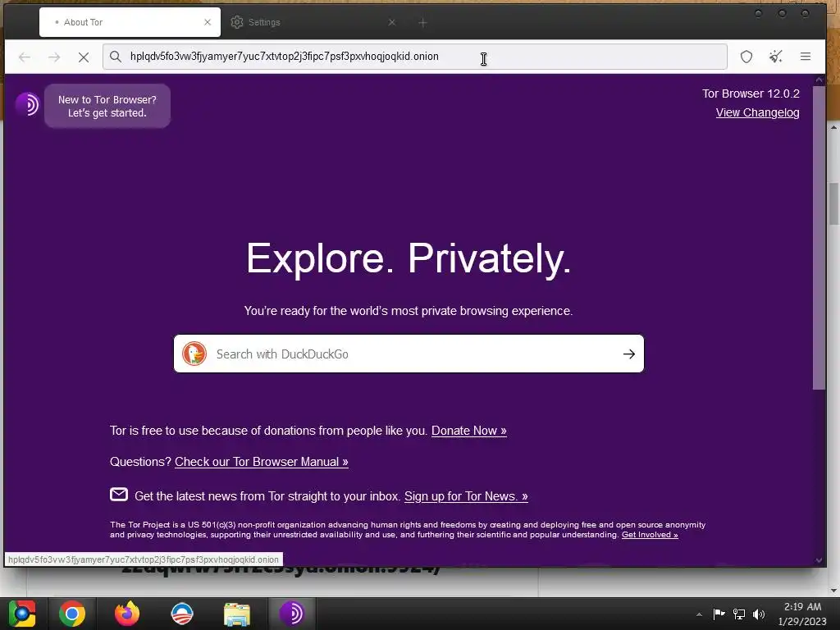
Task: Click the Explore. Privately. heading
Action: click(409, 258)
